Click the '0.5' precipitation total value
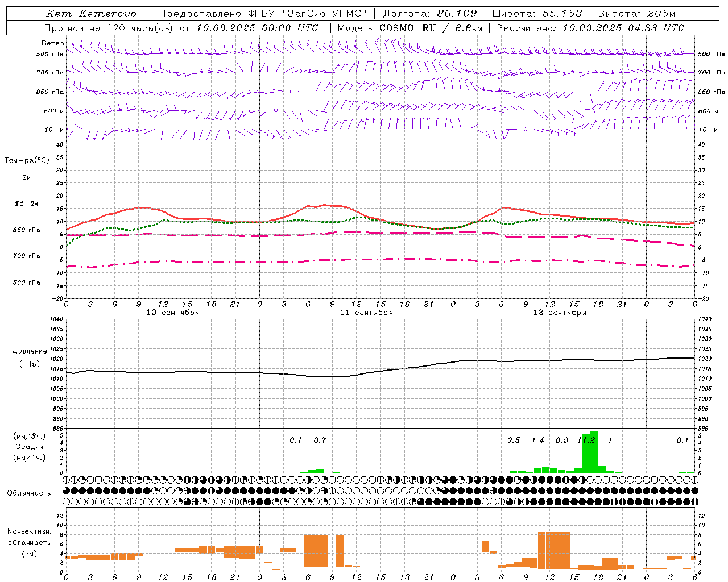The width and height of the screenshot is (728, 582). (x=514, y=440)
